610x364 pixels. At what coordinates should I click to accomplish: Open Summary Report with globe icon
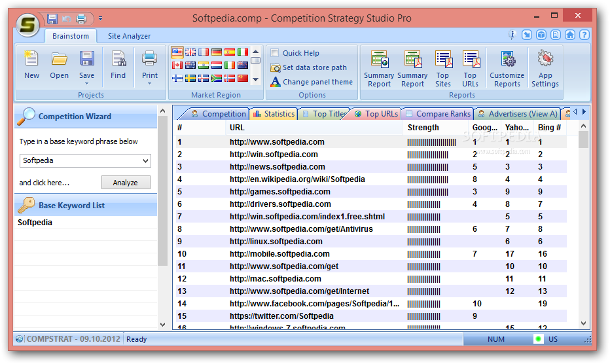380,69
